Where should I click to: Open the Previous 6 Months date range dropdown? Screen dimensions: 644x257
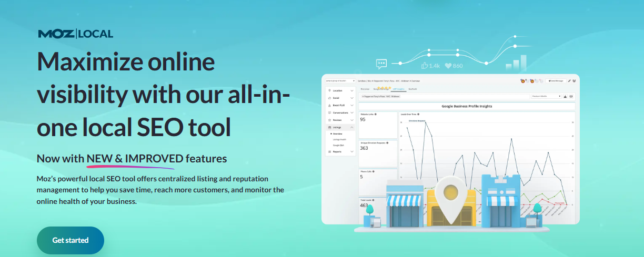(x=546, y=96)
